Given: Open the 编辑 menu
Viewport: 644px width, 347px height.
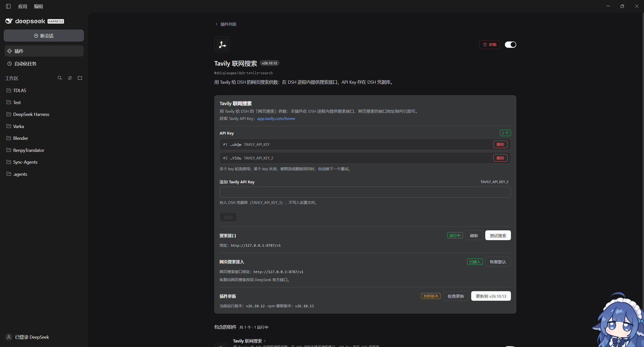Looking at the screenshot, I should point(38,6).
